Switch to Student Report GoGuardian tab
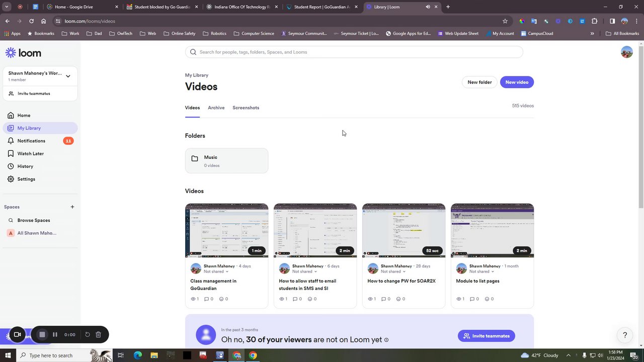 (x=322, y=7)
